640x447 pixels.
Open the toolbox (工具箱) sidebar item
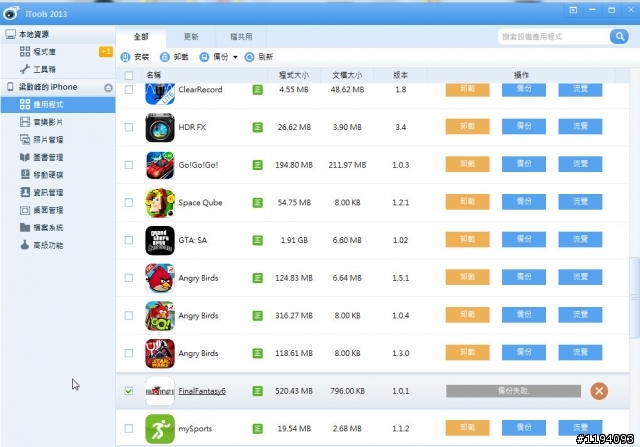coord(58,69)
